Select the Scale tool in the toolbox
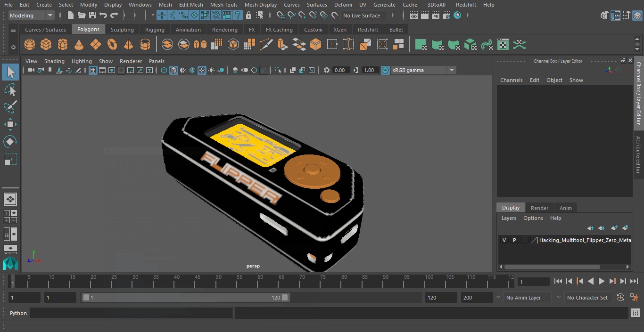 click(10, 159)
